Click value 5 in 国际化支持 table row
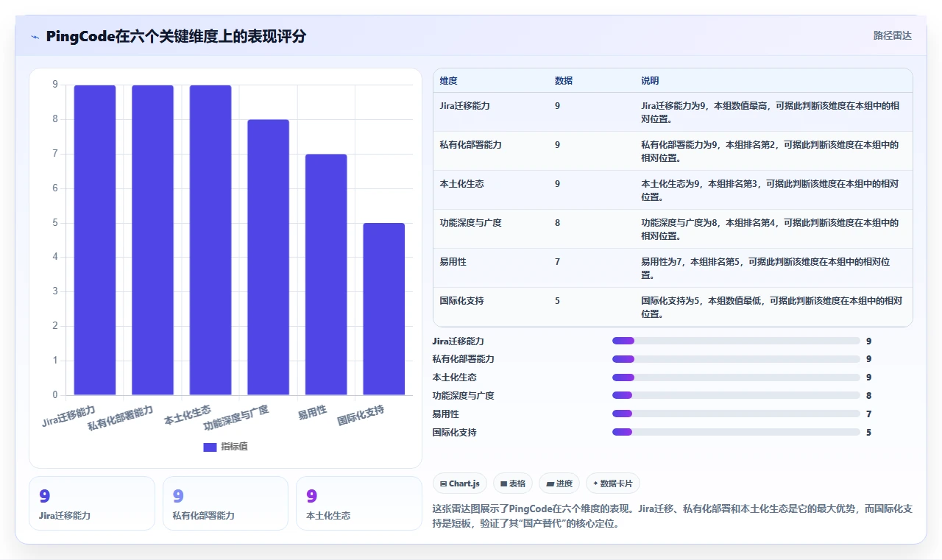 pos(557,301)
